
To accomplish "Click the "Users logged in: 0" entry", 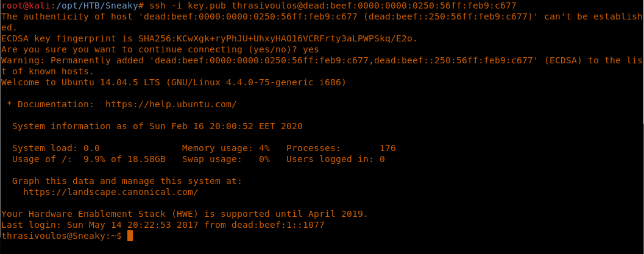I will [335, 159].
